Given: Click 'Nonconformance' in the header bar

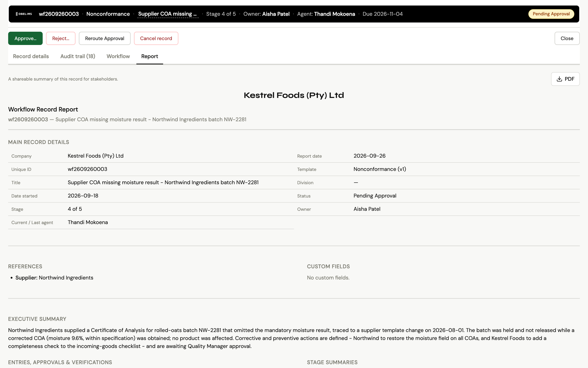Looking at the screenshot, I should [x=108, y=14].
